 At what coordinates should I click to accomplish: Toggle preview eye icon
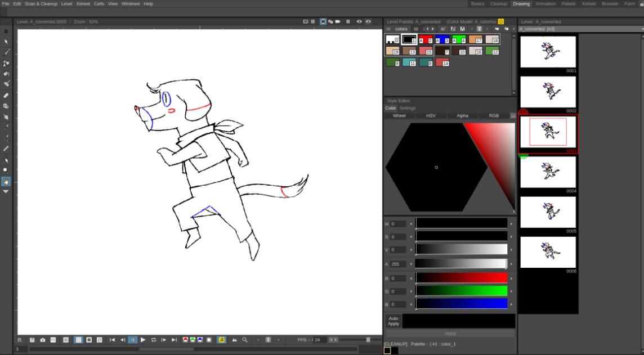point(359,22)
